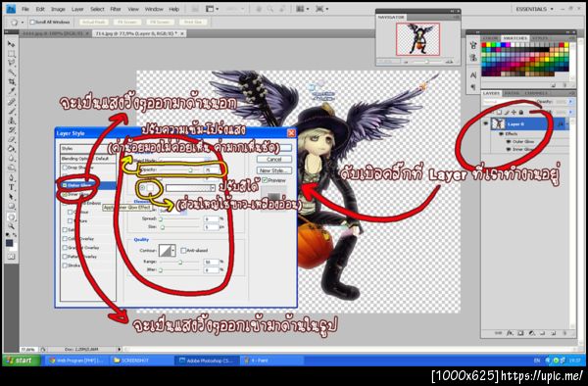Click the Print Size button
Screen dimensions: 588x386
[x=193, y=23]
